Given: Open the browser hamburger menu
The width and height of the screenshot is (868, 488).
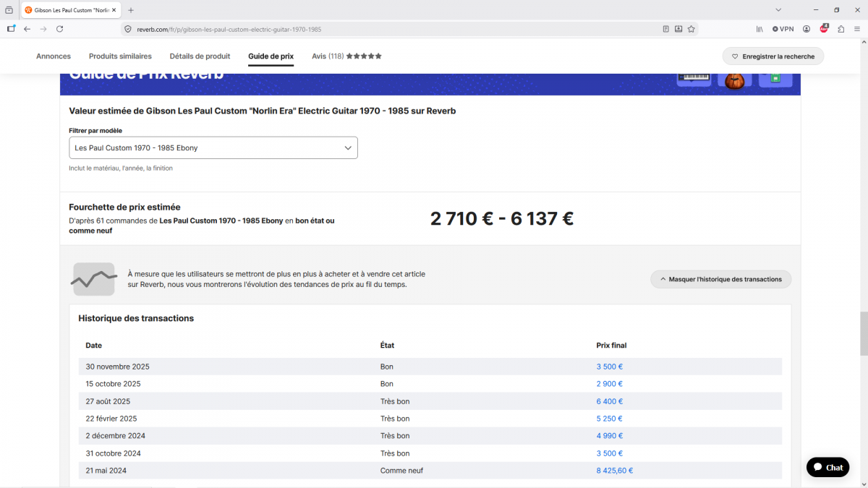Looking at the screenshot, I should click(858, 29).
